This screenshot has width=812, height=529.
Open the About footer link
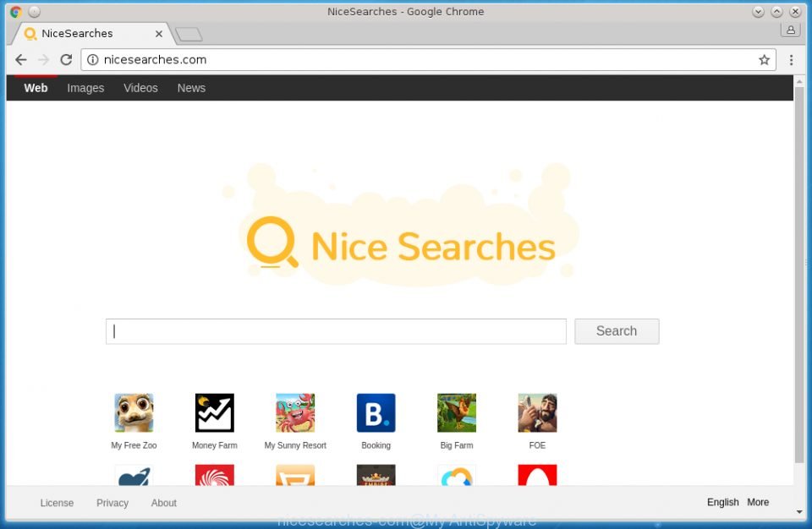click(x=163, y=503)
